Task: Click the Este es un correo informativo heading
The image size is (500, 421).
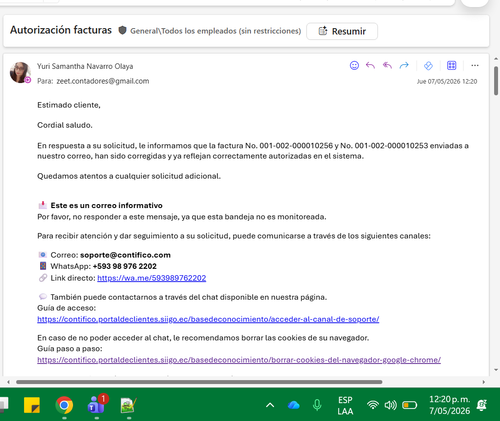Action: 106,205
